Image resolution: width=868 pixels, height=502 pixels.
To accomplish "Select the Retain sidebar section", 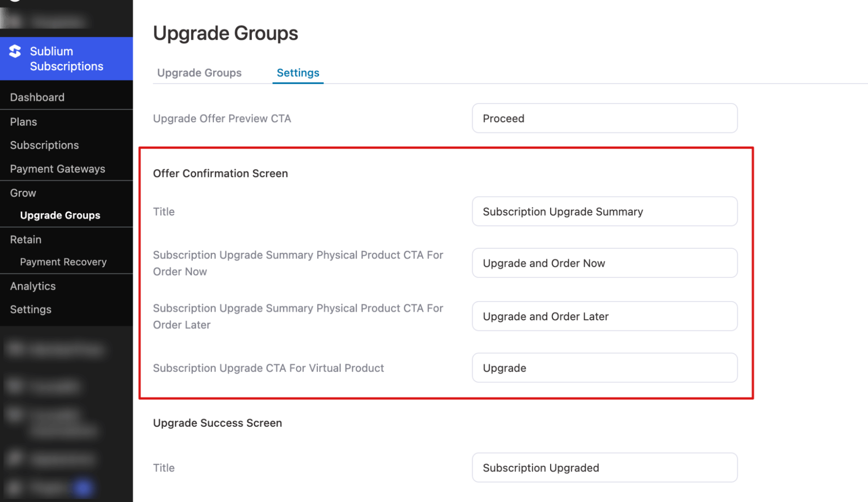I will 26,239.
